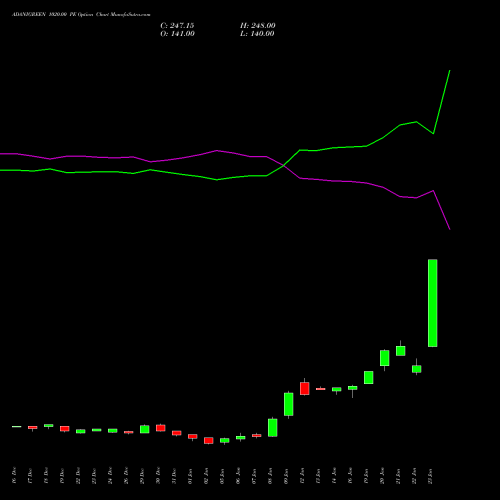500x500 pixels.
Task: Select the close value C: 247.15
Action: 177,26
